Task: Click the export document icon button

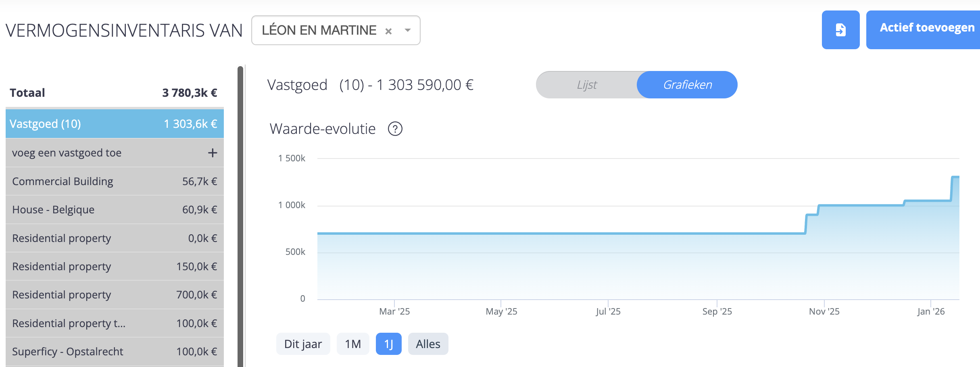Action: click(840, 30)
